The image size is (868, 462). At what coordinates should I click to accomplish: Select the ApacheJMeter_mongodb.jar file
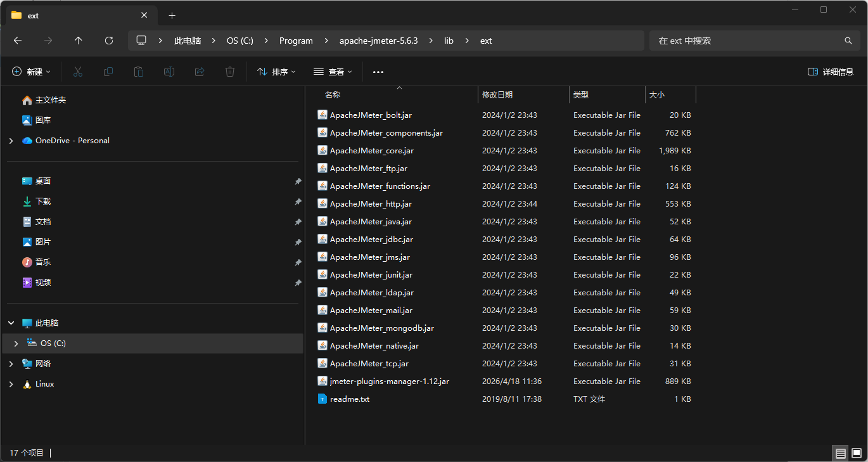tap(382, 328)
